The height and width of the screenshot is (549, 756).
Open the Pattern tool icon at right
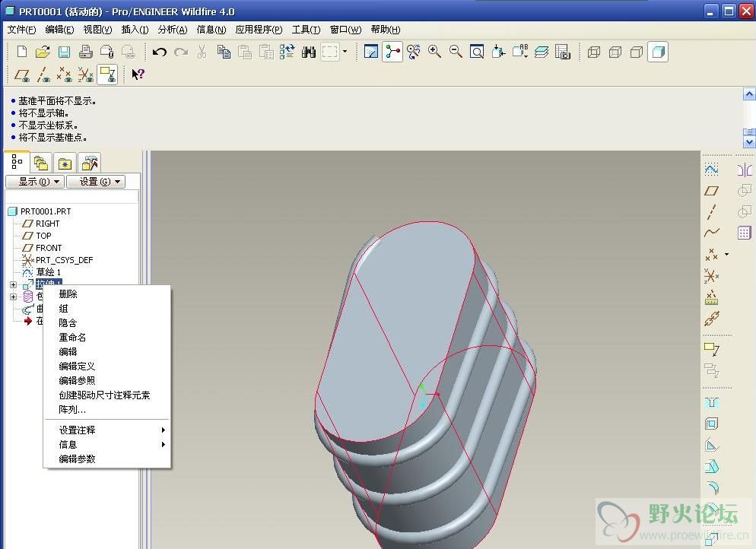pos(745,233)
